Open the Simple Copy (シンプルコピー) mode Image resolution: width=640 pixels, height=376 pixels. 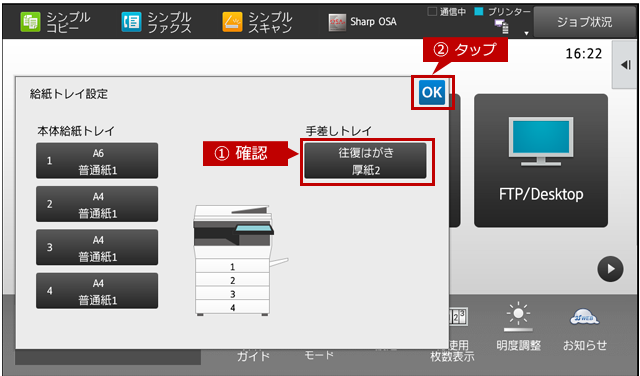pos(55,22)
